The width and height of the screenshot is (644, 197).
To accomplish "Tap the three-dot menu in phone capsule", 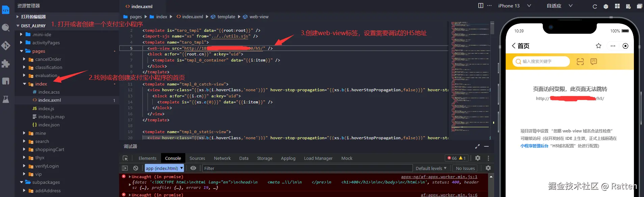I will pos(613,46).
